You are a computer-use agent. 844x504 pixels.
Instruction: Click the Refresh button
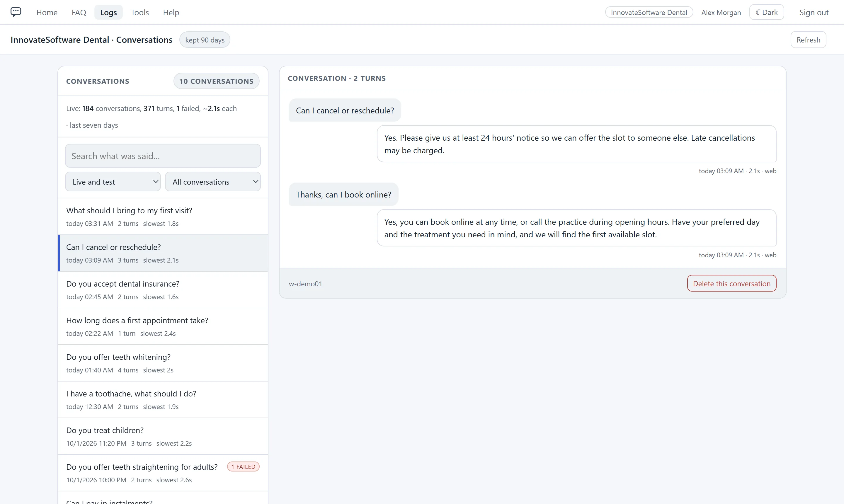[x=808, y=40]
